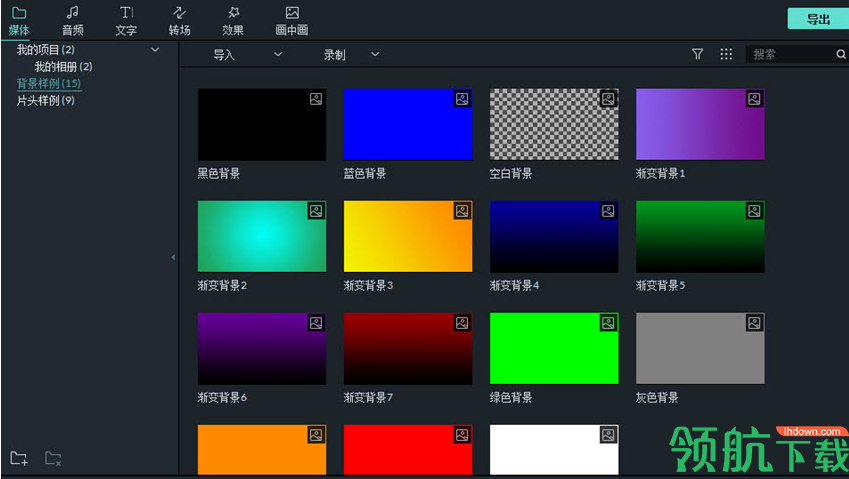
Task: Click image icon on white thumbnail
Action: (608, 435)
